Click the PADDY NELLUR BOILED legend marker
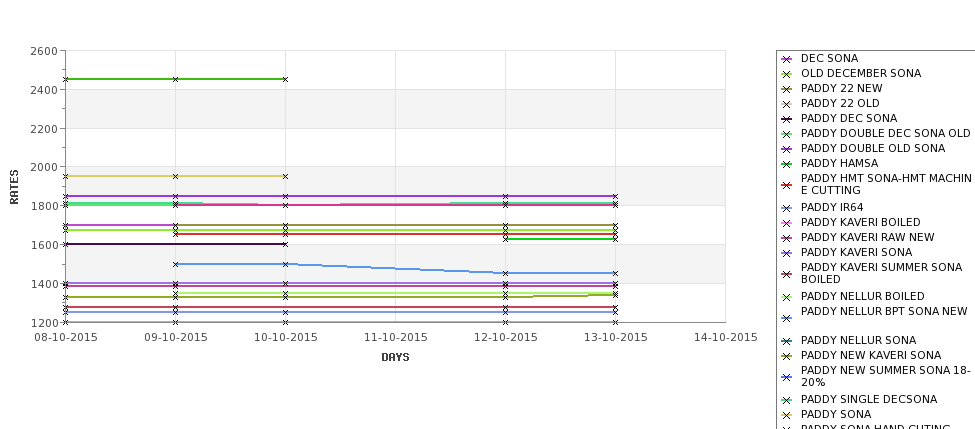The image size is (975, 429). click(x=787, y=297)
